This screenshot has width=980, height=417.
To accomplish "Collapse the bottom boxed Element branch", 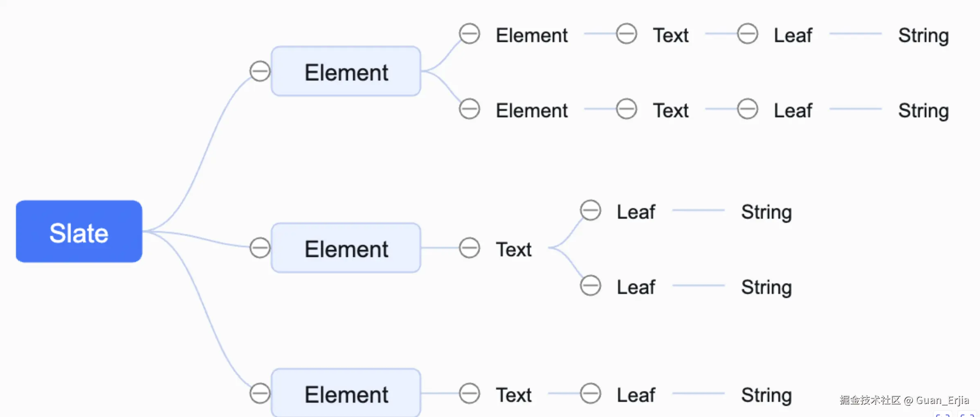I will point(260,393).
